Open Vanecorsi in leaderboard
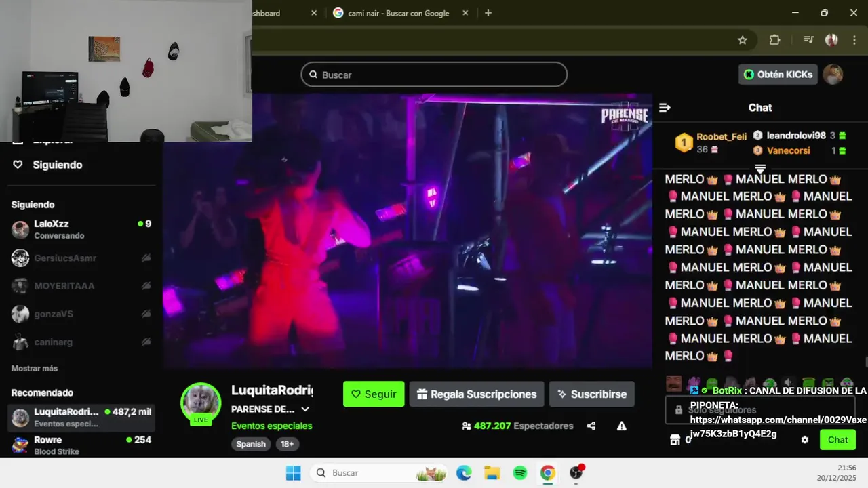868x488 pixels. coord(788,150)
